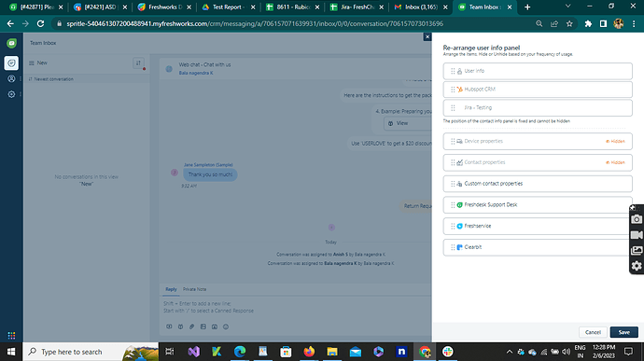The image size is (644, 361).
Task: Grab the Freshdesk Support Desk drag handle
Action: [453, 205]
